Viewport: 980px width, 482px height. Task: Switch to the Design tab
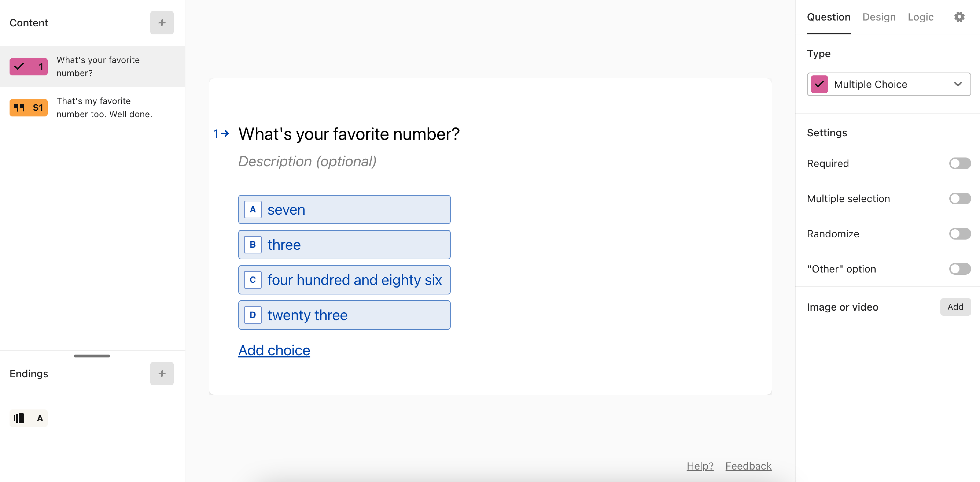click(x=879, y=17)
